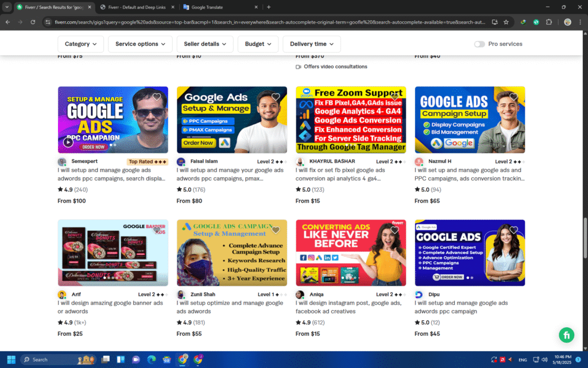Click 'Offers video consultations' text
This screenshot has width=588, height=368.
click(335, 67)
